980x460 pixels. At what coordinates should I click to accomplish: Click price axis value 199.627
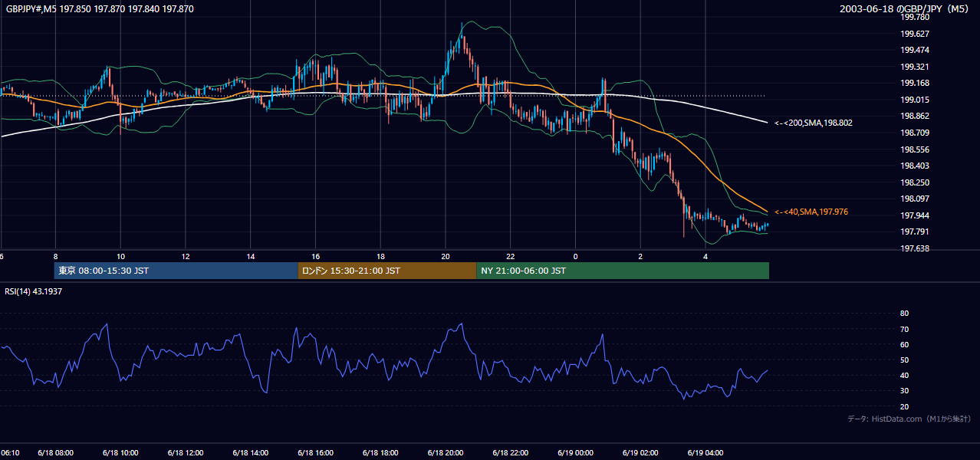click(x=915, y=34)
